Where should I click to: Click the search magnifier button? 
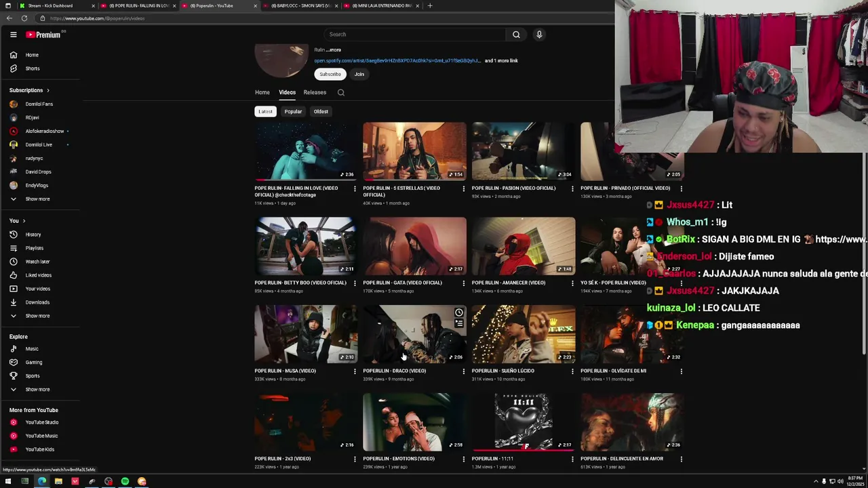coord(516,35)
